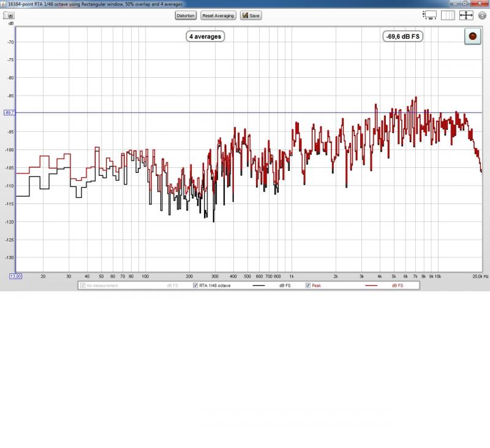The height and width of the screenshot is (448, 490).
Task: Click the red Peak trace color line in legend
Action: point(371,286)
